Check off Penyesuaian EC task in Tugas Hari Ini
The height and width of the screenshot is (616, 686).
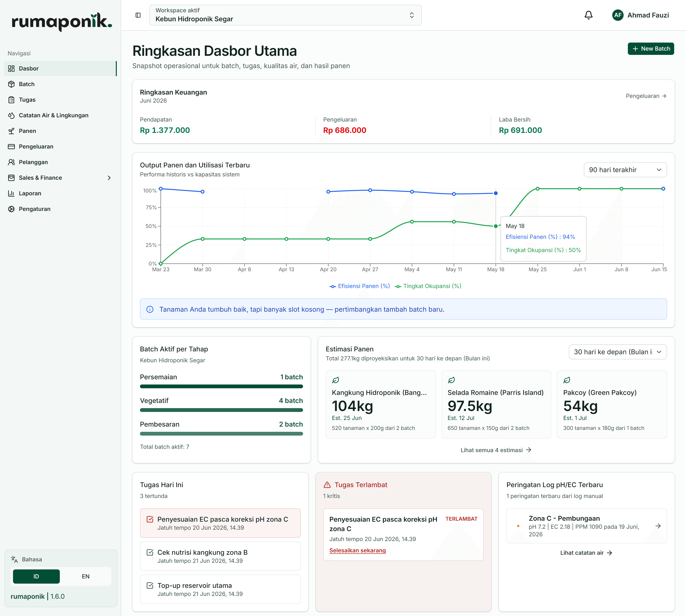point(150,519)
